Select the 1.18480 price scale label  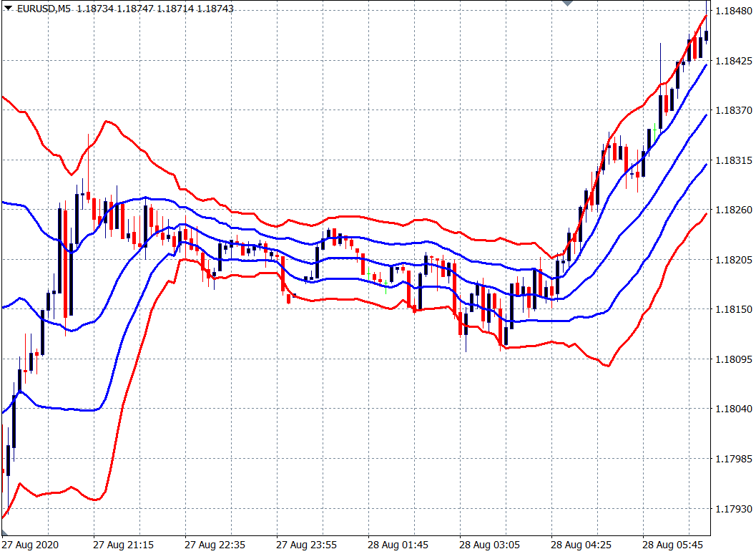(732, 11)
